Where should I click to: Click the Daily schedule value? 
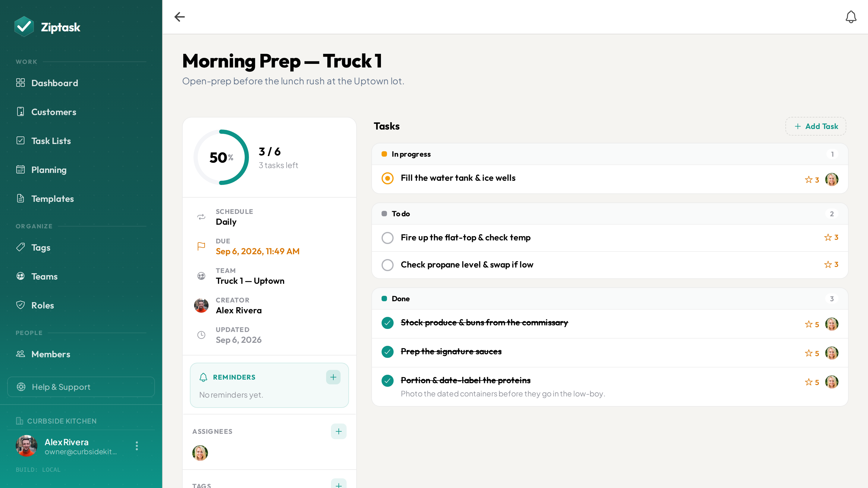click(226, 222)
